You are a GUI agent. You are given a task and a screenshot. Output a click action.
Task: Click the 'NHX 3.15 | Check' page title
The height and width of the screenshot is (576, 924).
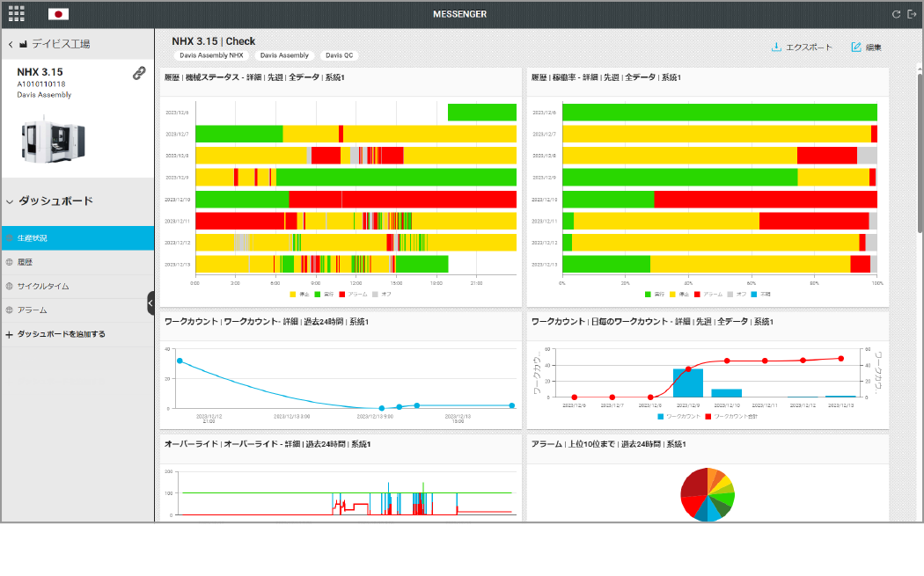point(213,41)
